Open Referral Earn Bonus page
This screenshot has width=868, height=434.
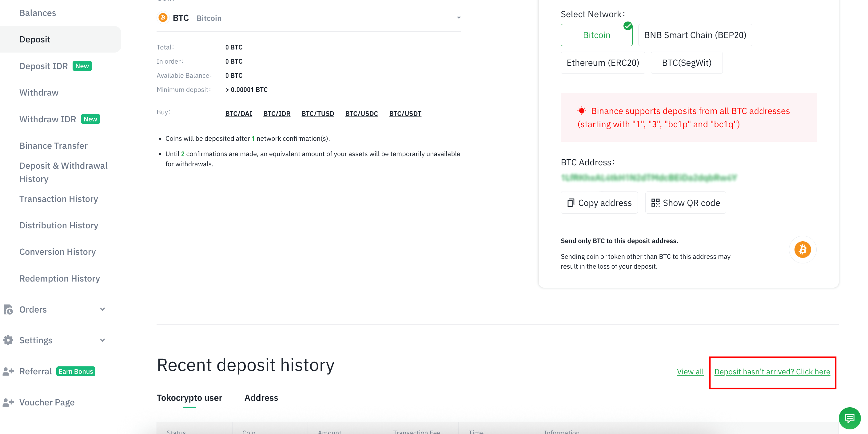[x=35, y=371]
